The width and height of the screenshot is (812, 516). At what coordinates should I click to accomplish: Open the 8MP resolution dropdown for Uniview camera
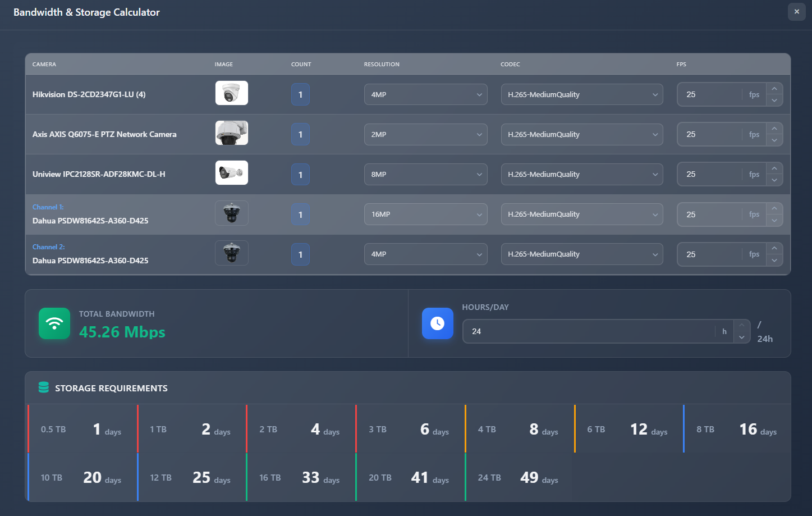(x=425, y=174)
